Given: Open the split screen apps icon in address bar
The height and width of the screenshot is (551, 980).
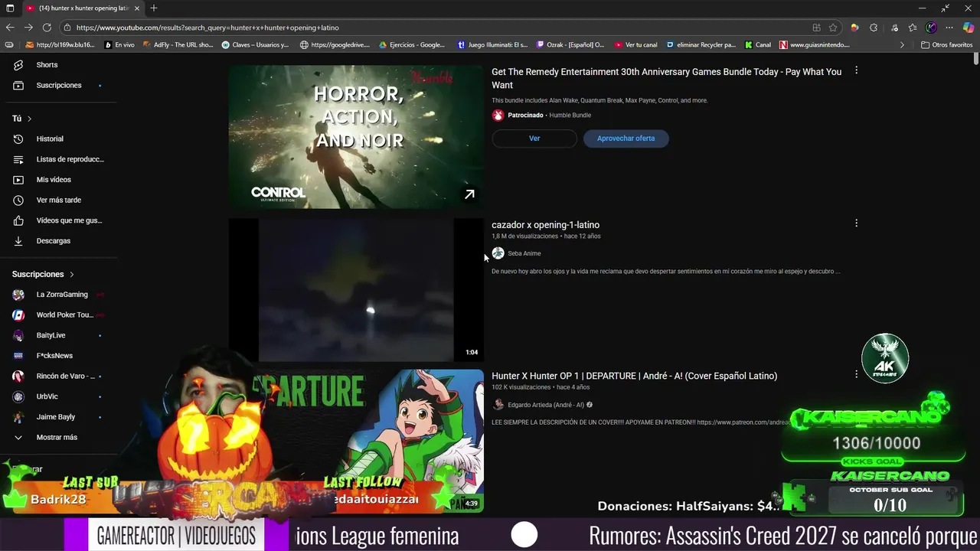Looking at the screenshot, I should (816, 28).
